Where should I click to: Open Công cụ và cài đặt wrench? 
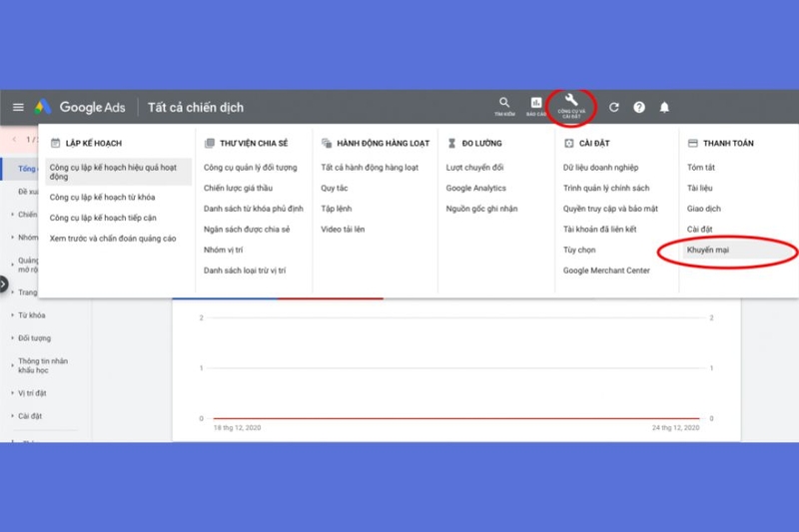(571, 107)
